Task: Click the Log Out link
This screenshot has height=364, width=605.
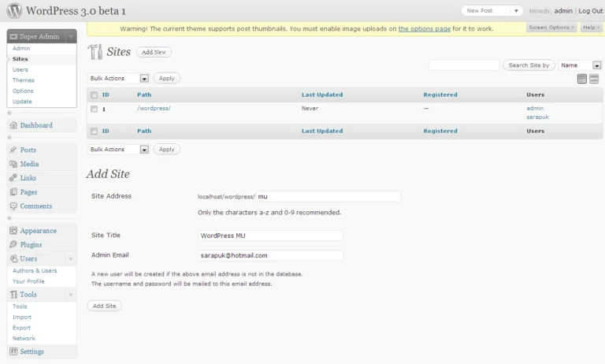Action: (x=590, y=11)
